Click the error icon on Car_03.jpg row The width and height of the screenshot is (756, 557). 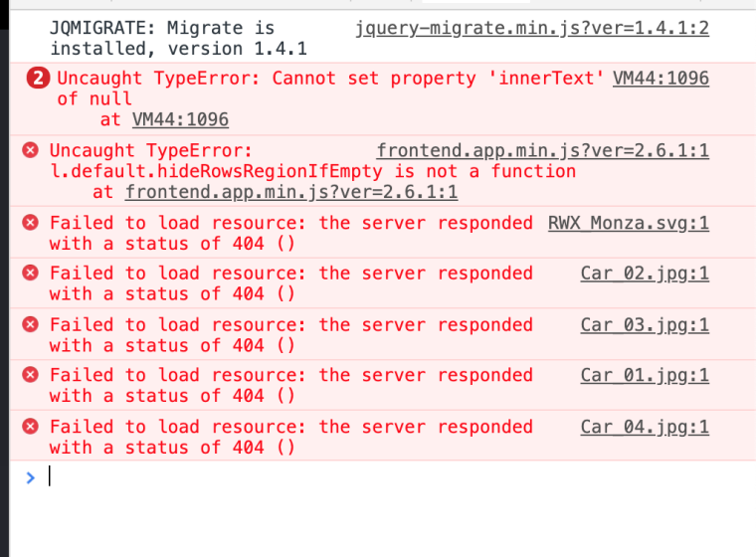tap(31, 325)
